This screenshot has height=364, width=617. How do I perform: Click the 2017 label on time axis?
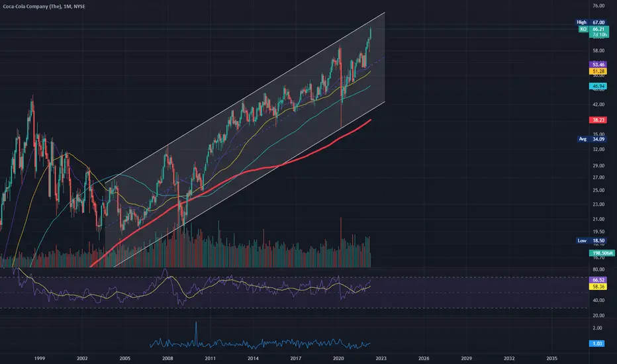295,359
